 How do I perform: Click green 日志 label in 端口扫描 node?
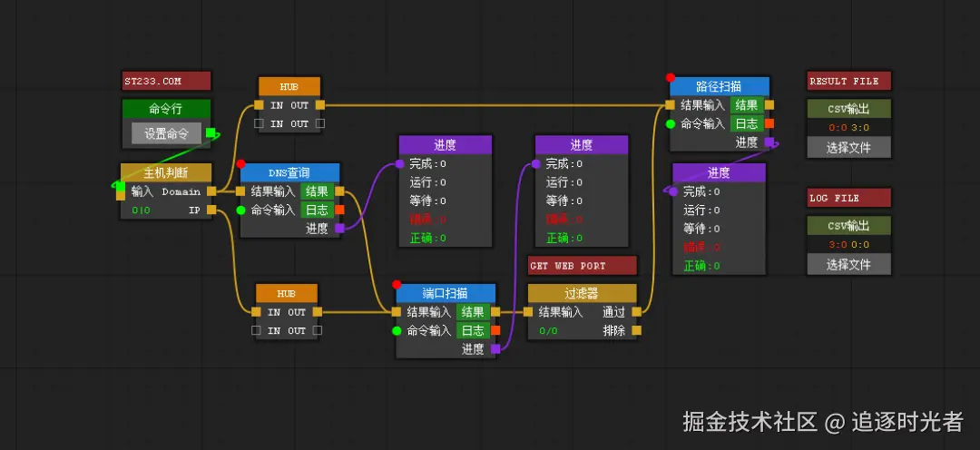[x=473, y=330]
